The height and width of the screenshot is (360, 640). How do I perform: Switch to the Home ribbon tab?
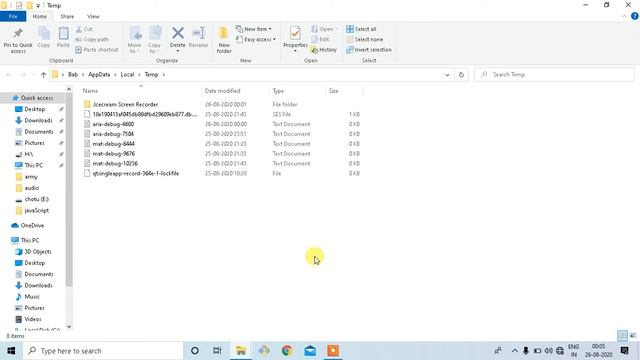click(x=40, y=16)
